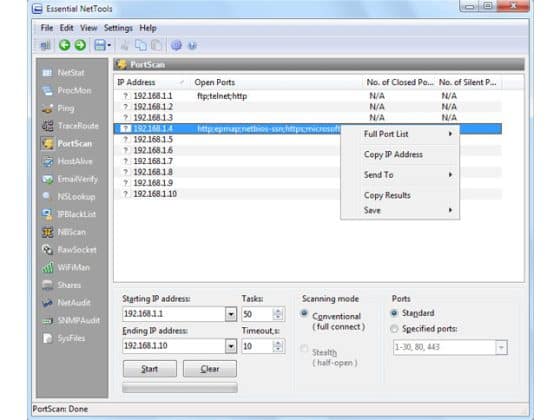
Task: Open the Settings menu
Action: [x=118, y=28]
